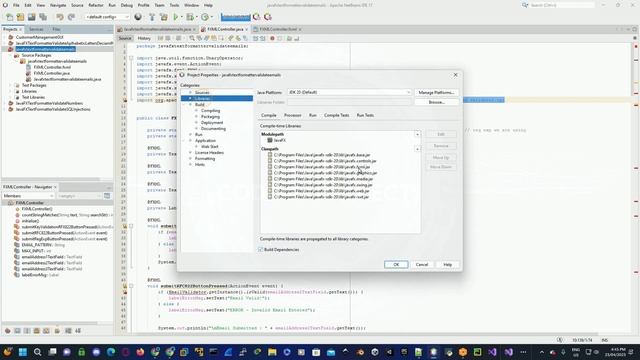Open the File menu
Viewport: 640px width, 360px height.
(16, 5)
